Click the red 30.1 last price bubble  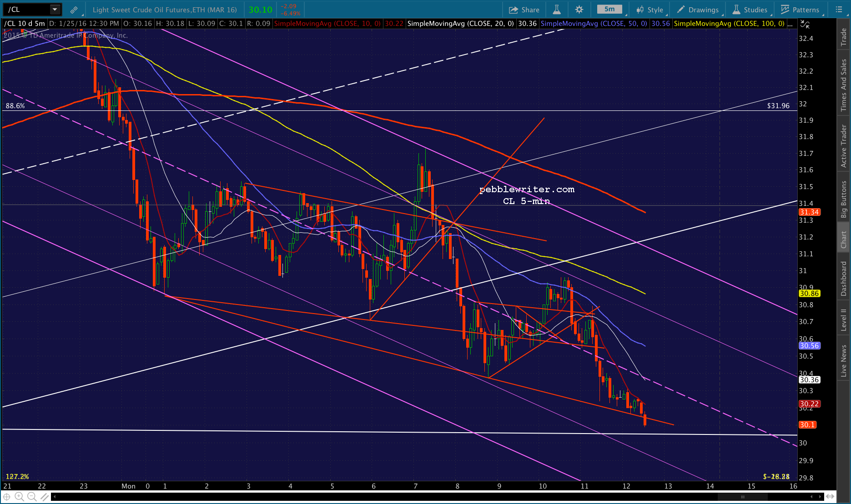(x=808, y=425)
